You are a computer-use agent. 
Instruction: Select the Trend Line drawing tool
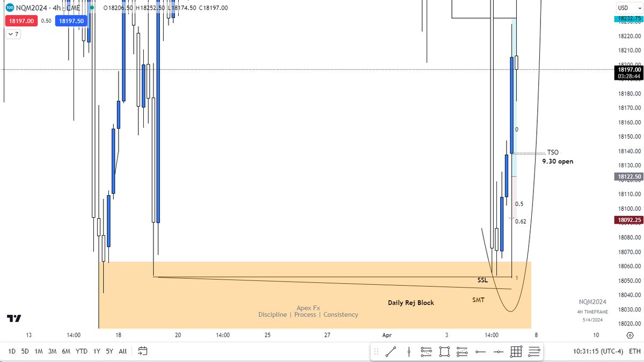coord(391,352)
